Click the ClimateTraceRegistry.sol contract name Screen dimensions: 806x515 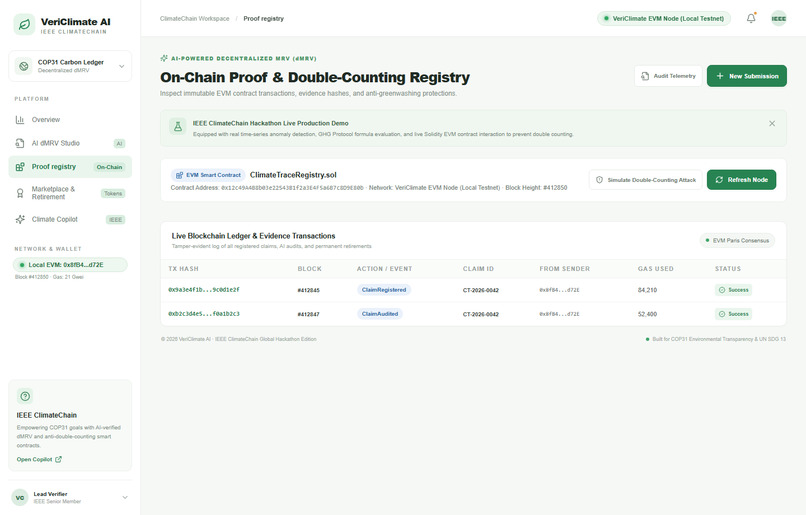pos(293,175)
